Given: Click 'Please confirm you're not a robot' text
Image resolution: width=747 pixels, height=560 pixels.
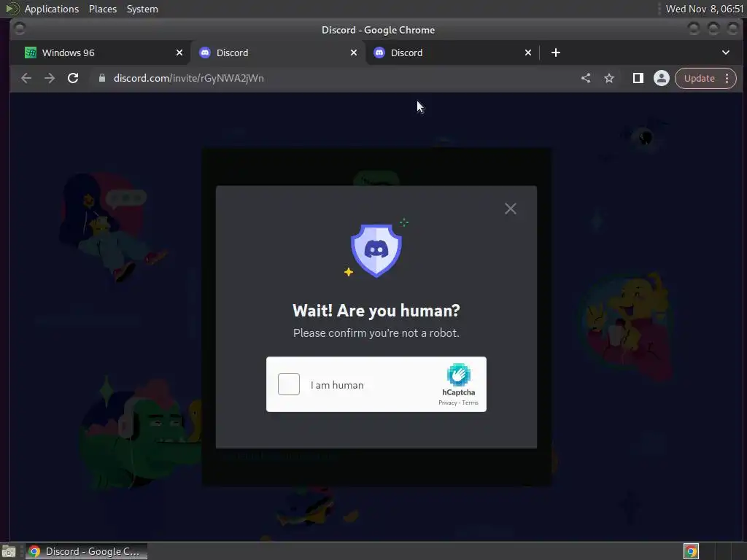Looking at the screenshot, I should [x=376, y=332].
